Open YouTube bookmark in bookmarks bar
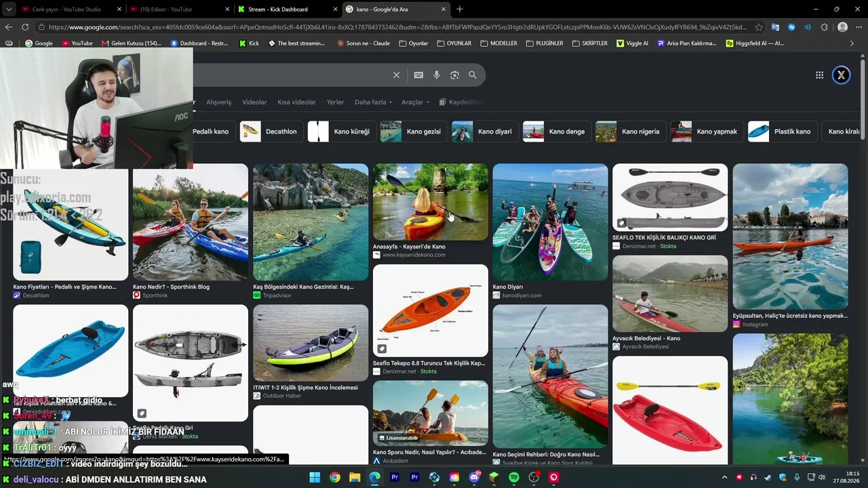 point(77,43)
